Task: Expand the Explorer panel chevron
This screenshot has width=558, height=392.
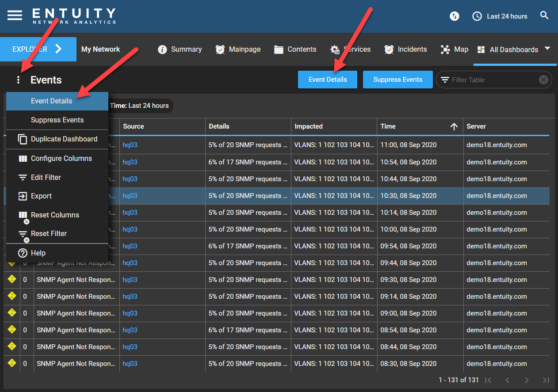Action: [58, 49]
